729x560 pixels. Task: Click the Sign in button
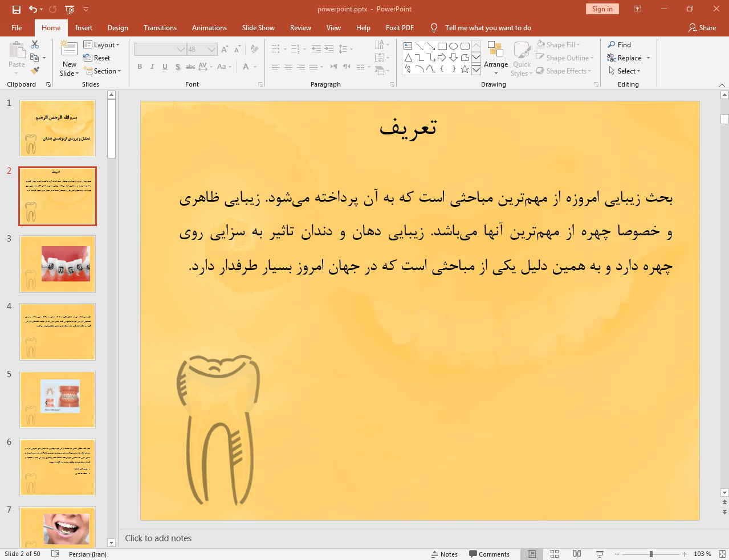pyautogui.click(x=602, y=9)
